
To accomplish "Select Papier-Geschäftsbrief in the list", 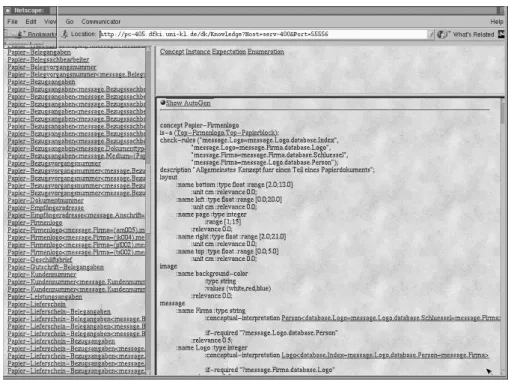I will 40,260.
